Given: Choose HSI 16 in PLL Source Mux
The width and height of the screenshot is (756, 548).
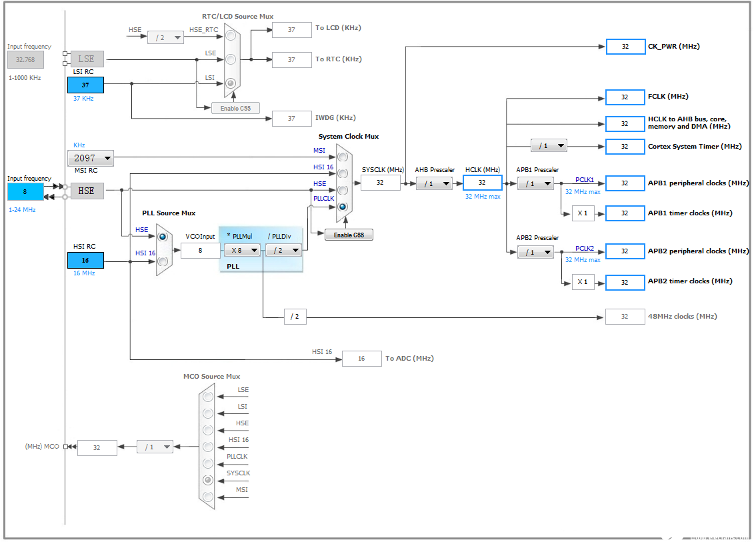Looking at the screenshot, I should pyautogui.click(x=163, y=262).
